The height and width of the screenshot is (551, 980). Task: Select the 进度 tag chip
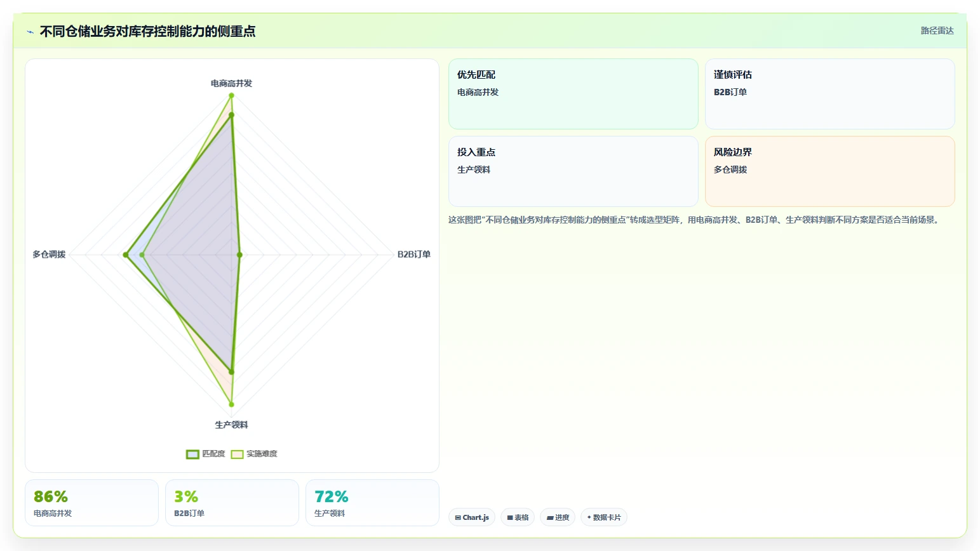[x=558, y=517]
